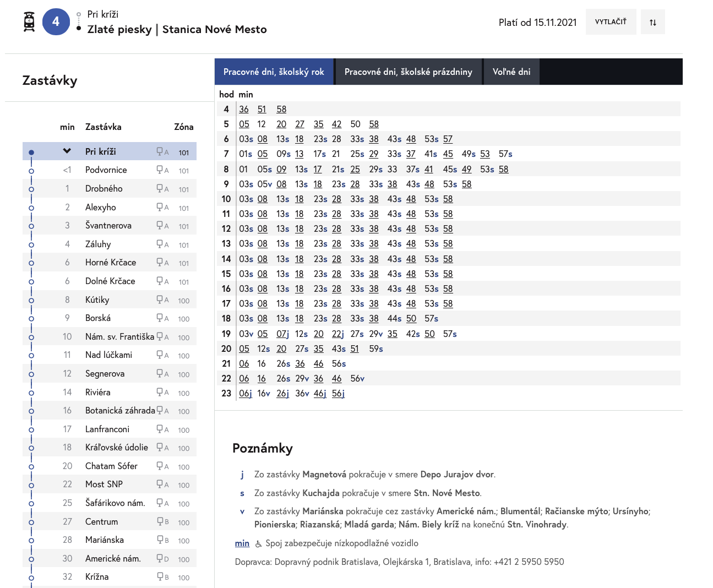Open the 4:36 departure link
This screenshot has height=588, width=713.
[244, 110]
